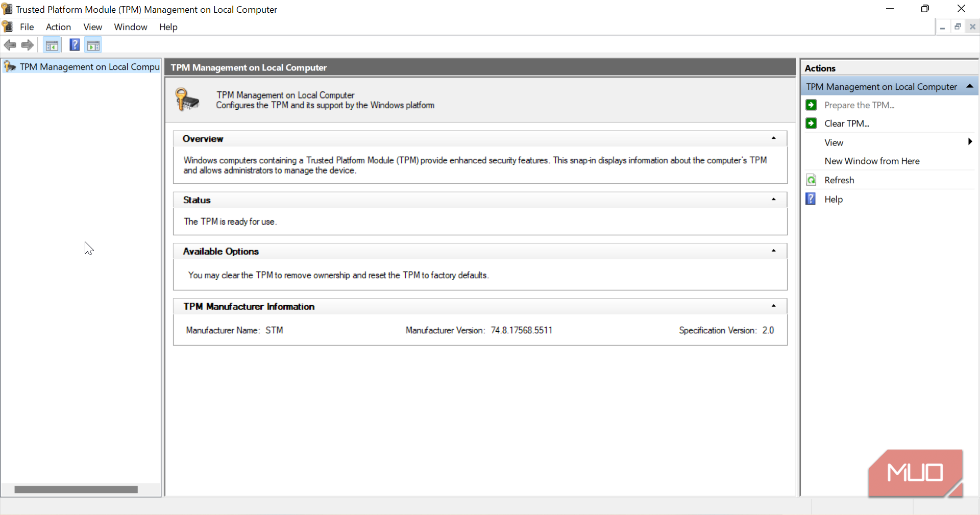
Task: Click Help in the Actions pane
Action: [x=834, y=200]
